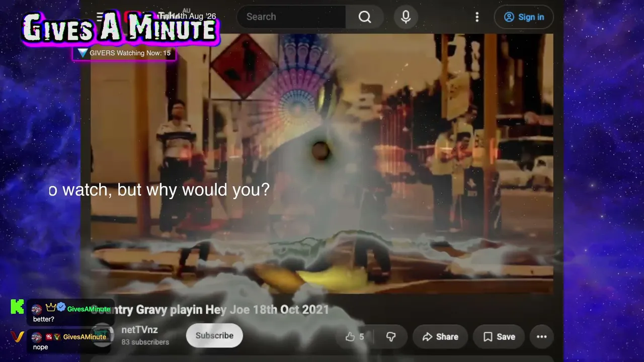This screenshot has height=362, width=644.
Task: Click the orange V platform icon in chat
Action: (17, 336)
